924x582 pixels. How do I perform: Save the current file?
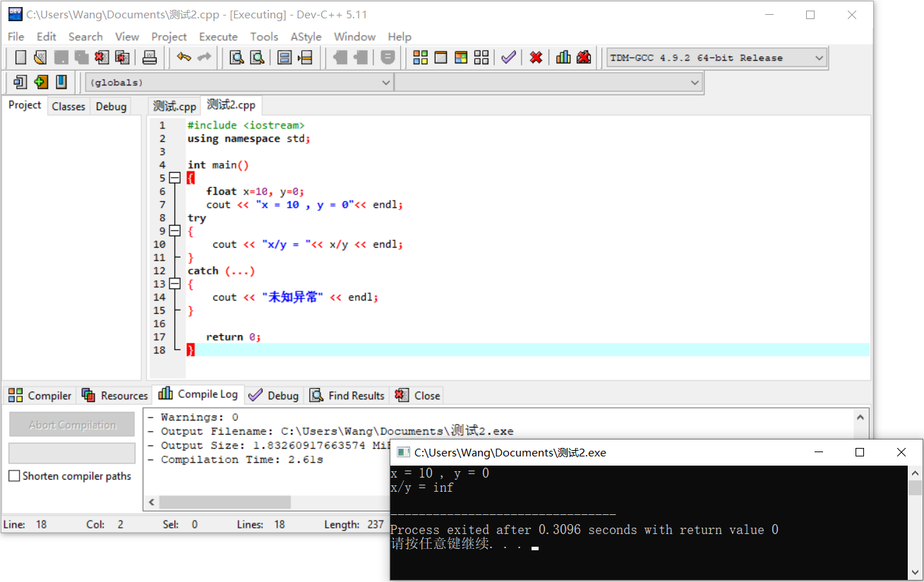61,57
